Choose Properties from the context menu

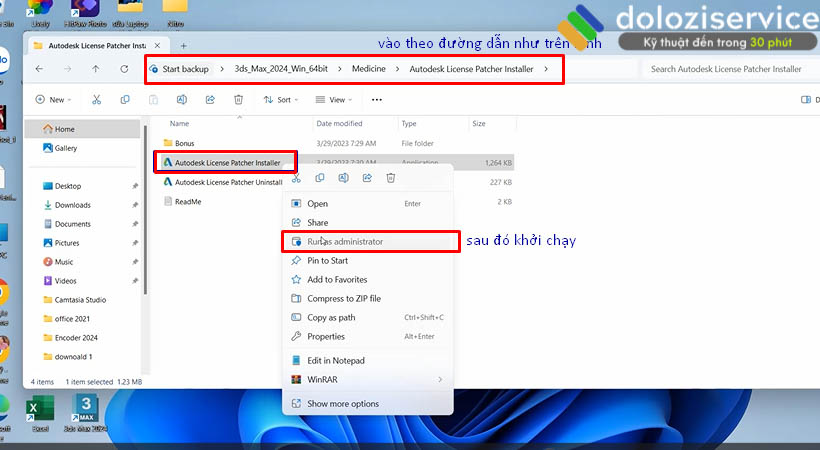(x=326, y=337)
